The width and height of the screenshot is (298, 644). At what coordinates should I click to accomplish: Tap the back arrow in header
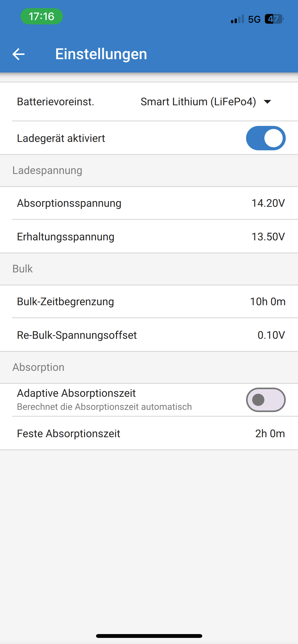tap(19, 54)
